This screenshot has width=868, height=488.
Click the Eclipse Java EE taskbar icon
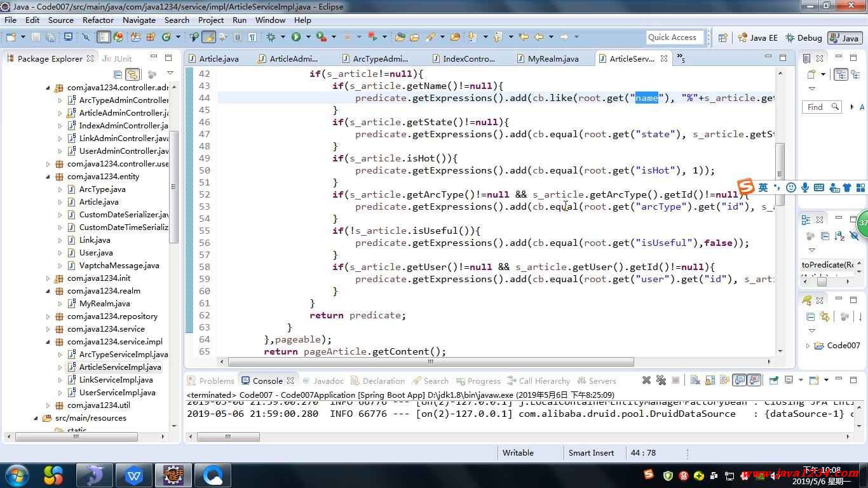pyautogui.click(x=173, y=475)
